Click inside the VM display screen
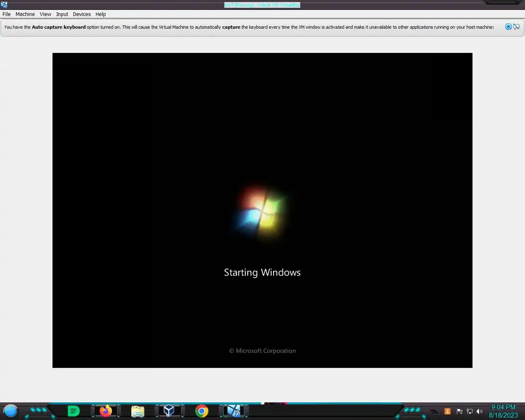 pyautogui.click(x=262, y=210)
